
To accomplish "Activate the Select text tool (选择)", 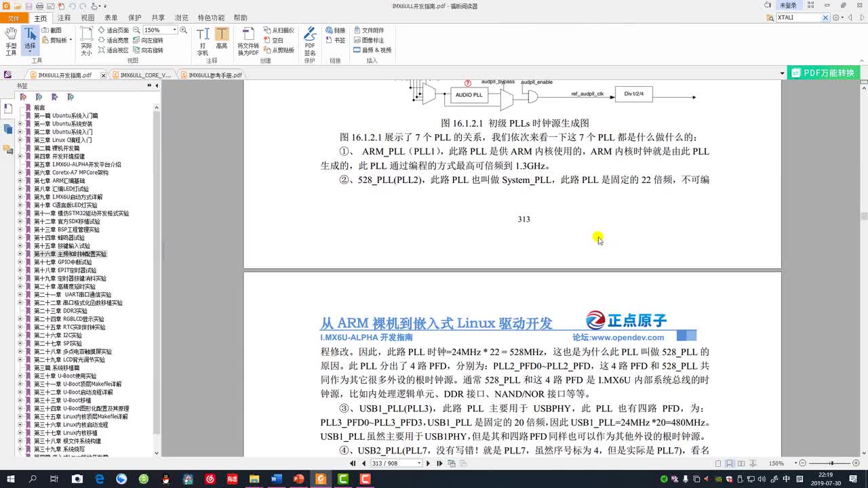I will [x=30, y=40].
